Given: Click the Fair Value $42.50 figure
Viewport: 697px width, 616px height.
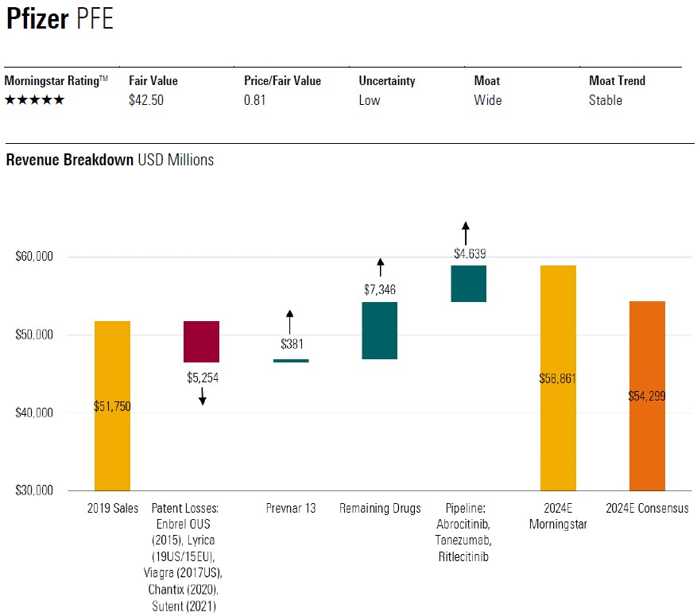Looking at the screenshot, I should (146, 100).
